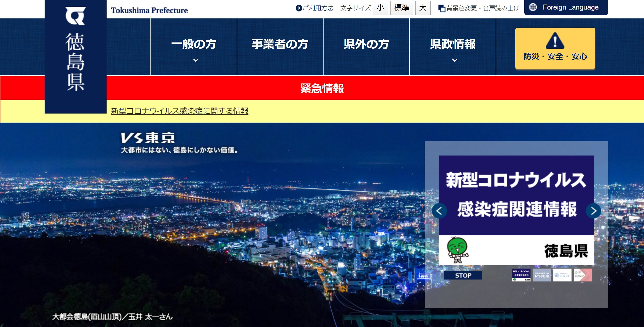
Task: Click the green Sudachi-kun mascot image
Action: coord(458,250)
